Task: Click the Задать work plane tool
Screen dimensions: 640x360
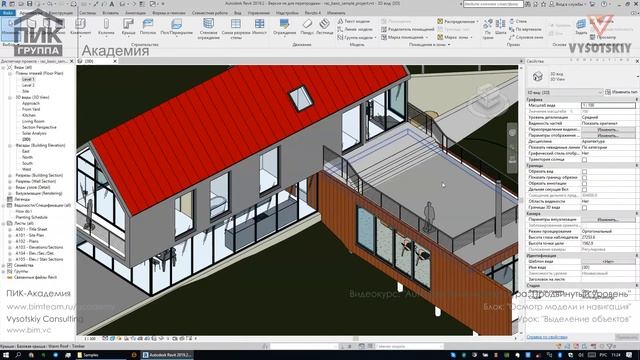Action: pos(581,26)
